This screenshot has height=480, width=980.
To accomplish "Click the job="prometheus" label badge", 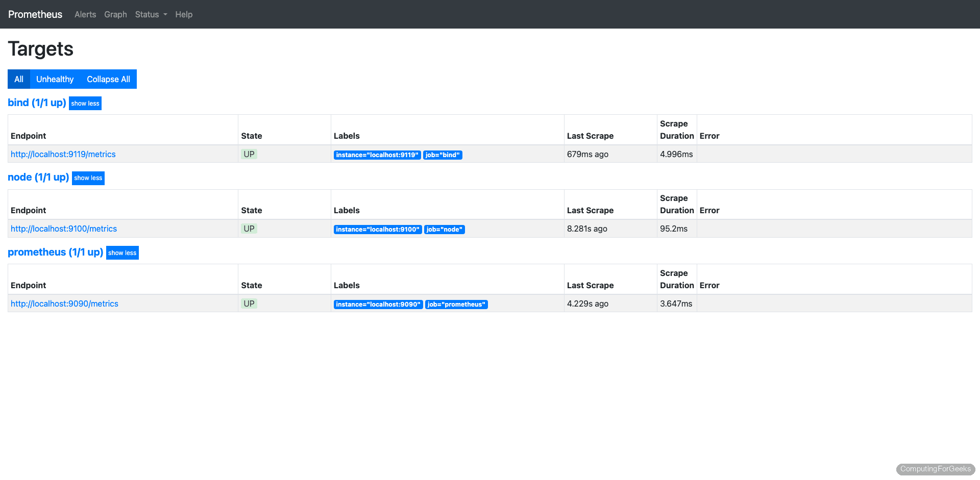I will point(456,304).
